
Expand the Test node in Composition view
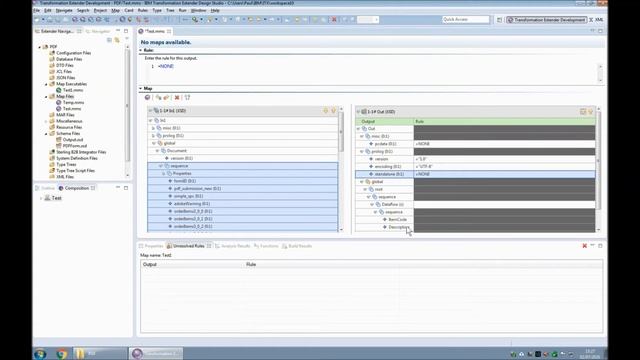[41, 198]
